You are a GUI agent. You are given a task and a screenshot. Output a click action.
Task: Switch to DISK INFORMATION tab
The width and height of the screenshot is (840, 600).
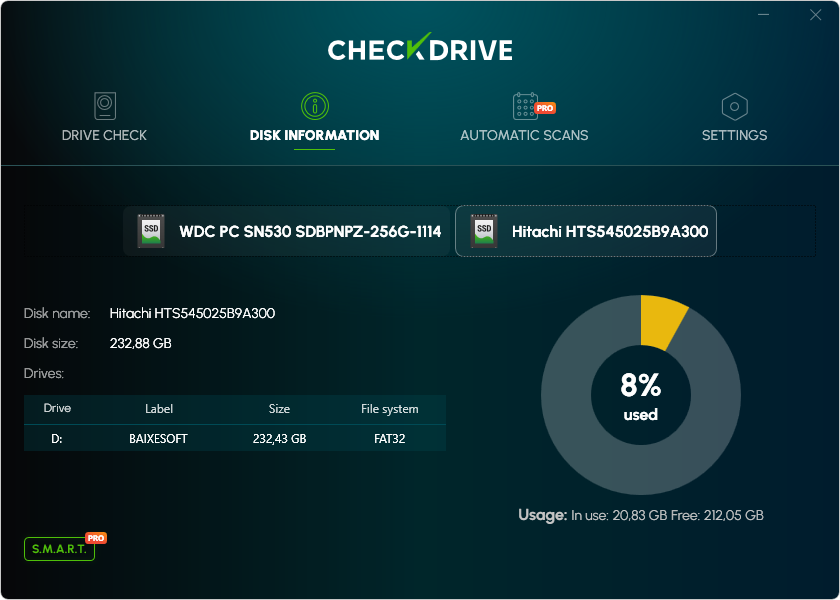coord(314,119)
